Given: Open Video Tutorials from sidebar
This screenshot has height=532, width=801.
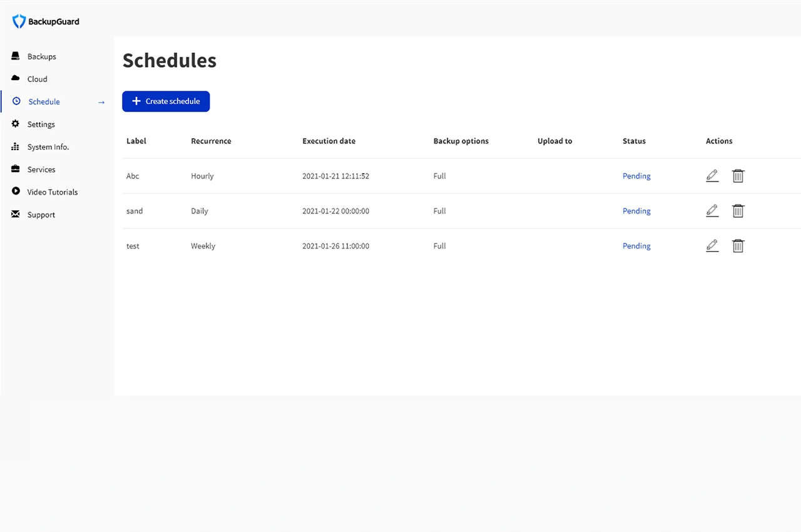Looking at the screenshot, I should (x=52, y=192).
